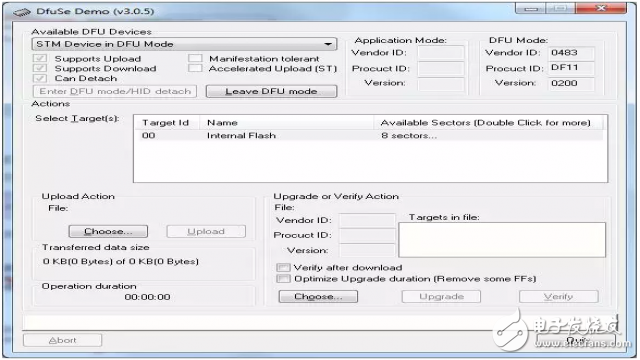640x360 pixels.
Task: Click the Abort button
Action: (x=62, y=340)
